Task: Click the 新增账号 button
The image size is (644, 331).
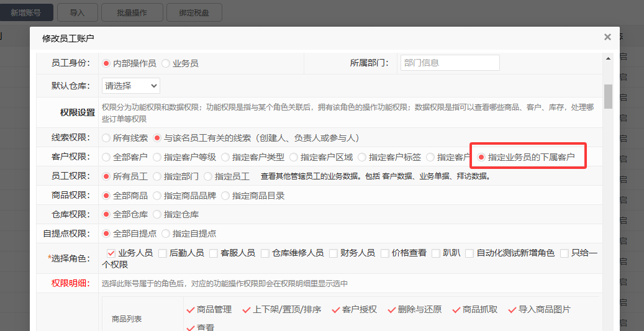Action: pyautogui.click(x=27, y=12)
